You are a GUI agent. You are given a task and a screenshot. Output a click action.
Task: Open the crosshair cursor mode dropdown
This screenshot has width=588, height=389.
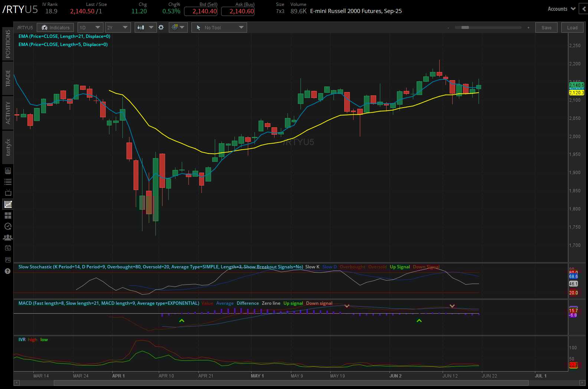click(x=178, y=27)
